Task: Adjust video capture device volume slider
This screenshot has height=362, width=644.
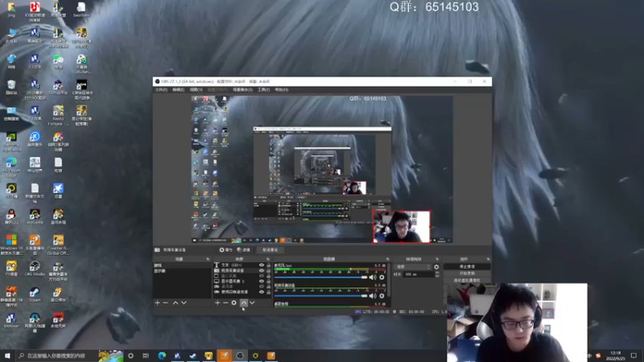Action: (320, 295)
